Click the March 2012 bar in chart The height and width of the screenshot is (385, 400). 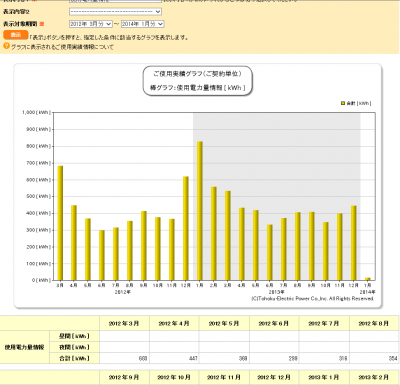point(60,223)
